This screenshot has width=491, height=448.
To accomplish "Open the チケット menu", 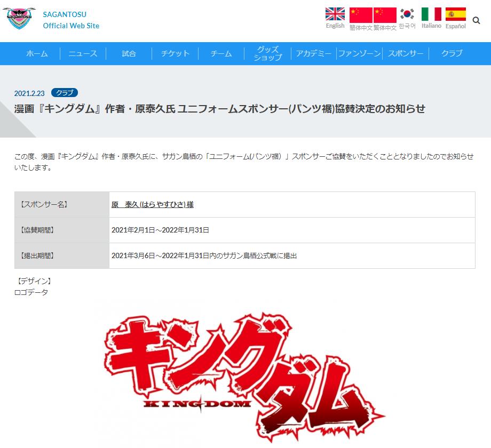I will pos(175,53).
